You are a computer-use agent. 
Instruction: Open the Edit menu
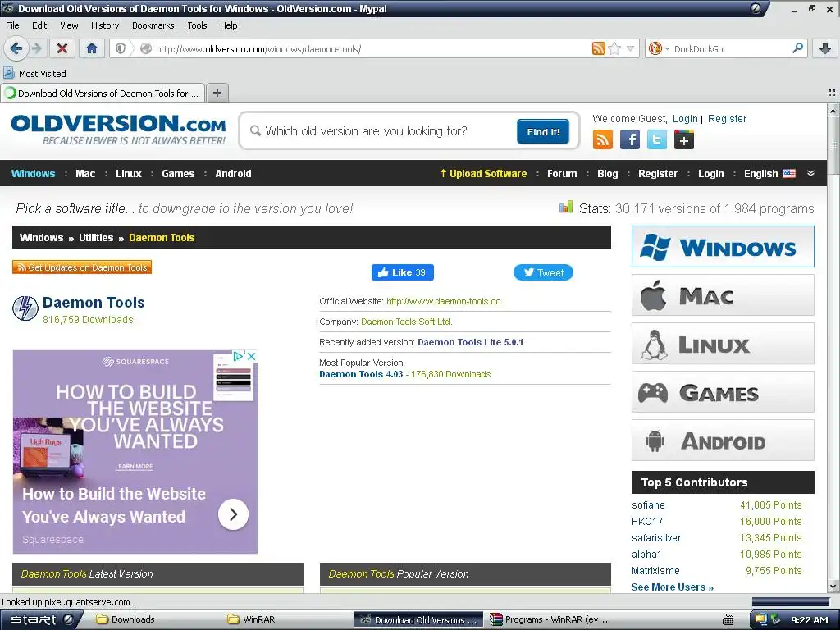click(39, 25)
